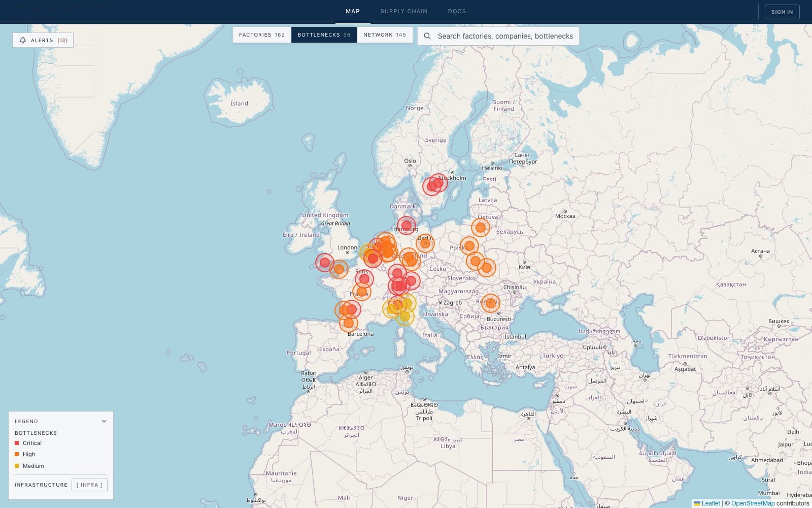Select the critical marker over Paris
Viewport: 812px width, 508px height.
(364, 278)
